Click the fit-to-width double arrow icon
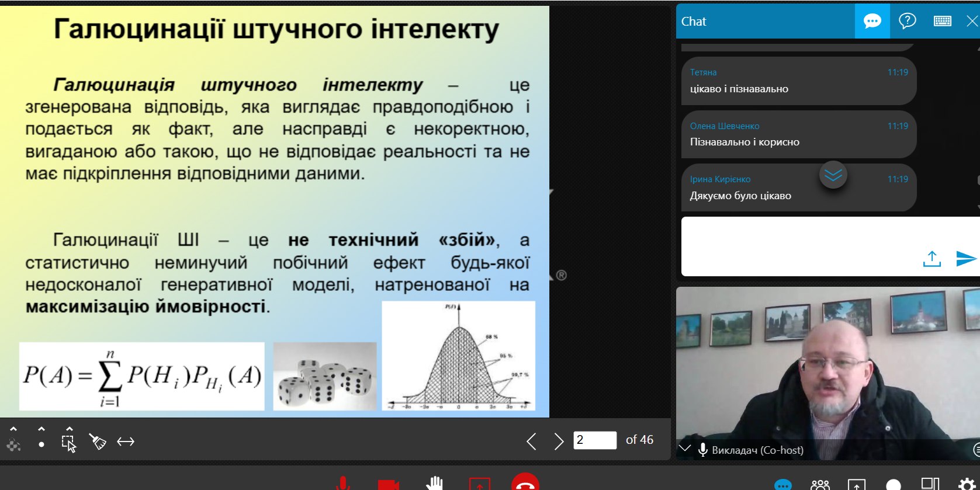The width and height of the screenshot is (980, 490). [126, 442]
